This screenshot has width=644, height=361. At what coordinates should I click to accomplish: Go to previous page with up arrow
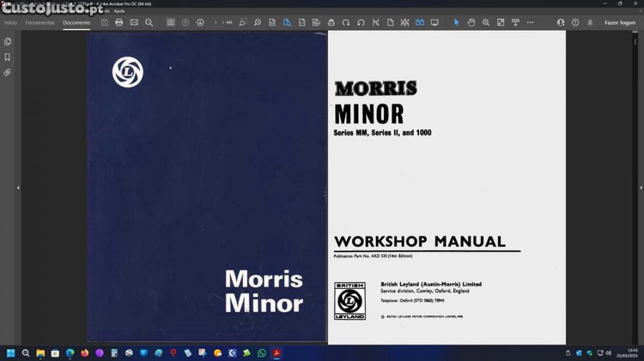pos(185,22)
